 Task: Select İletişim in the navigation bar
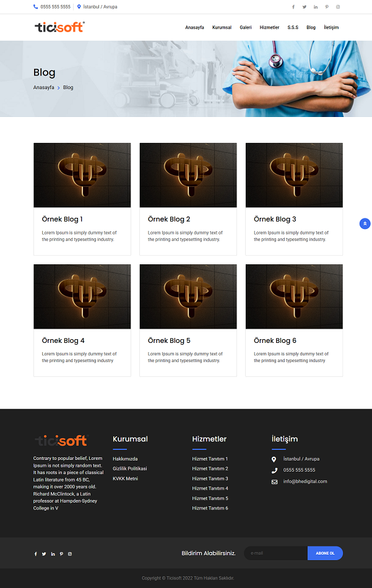click(331, 28)
